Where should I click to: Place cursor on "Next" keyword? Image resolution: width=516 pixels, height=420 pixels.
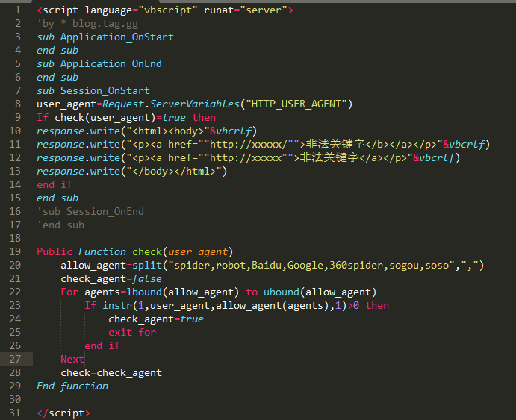tap(72, 359)
